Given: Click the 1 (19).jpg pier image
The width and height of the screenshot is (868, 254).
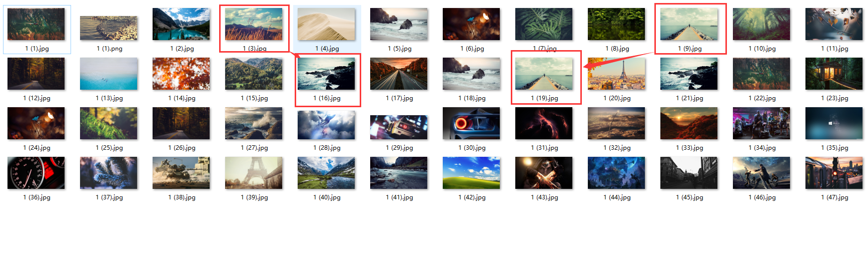Looking at the screenshot, I should point(544,74).
